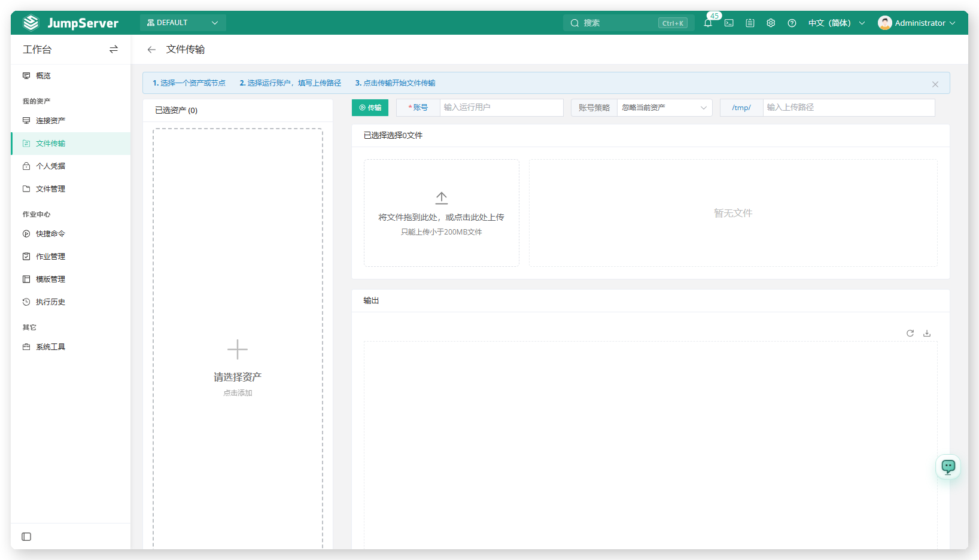Open the web terminal icon
Screen dimensions: 979x560
point(729,23)
